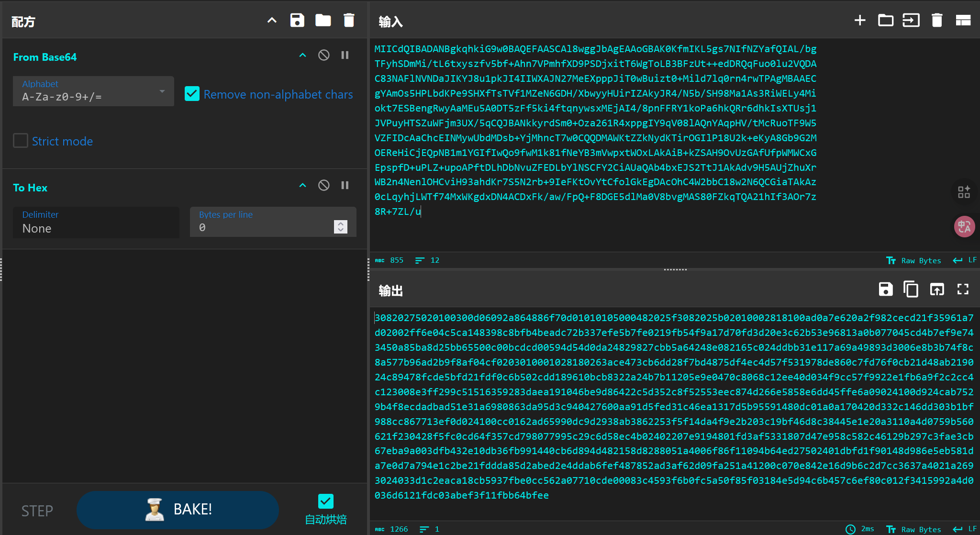Maximise the output pane

point(963,290)
